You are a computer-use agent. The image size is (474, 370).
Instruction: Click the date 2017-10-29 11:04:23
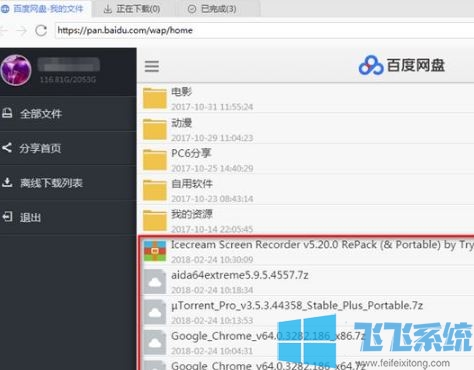(212, 138)
